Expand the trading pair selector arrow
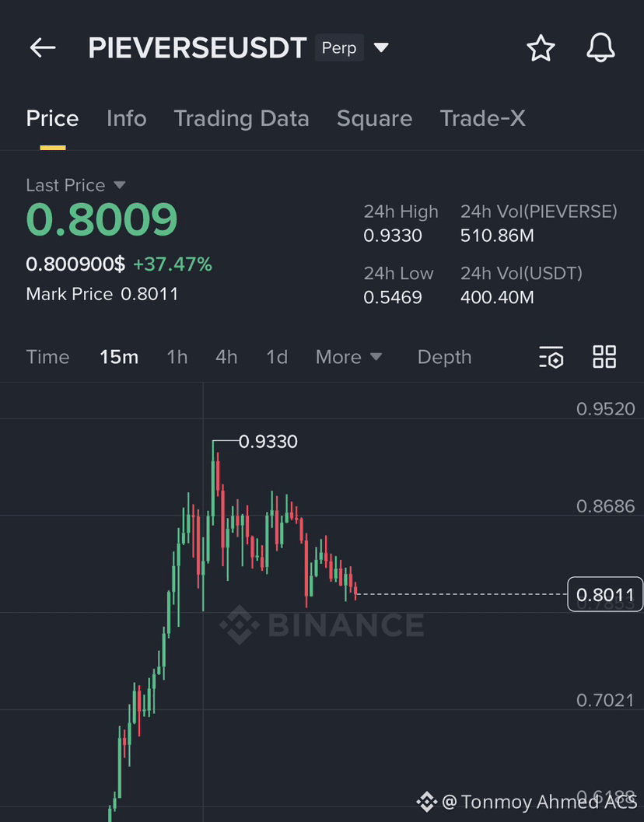Image resolution: width=644 pixels, height=822 pixels. (x=381, y=47)
